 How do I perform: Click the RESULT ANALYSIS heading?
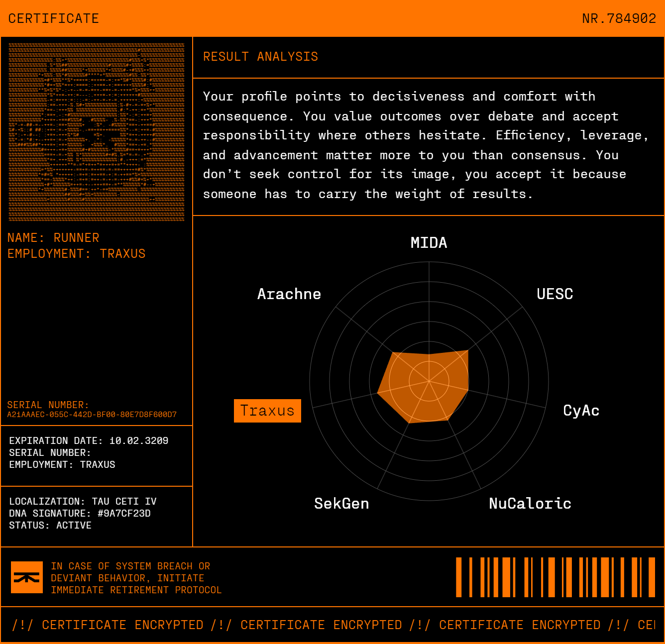point(260,57)
